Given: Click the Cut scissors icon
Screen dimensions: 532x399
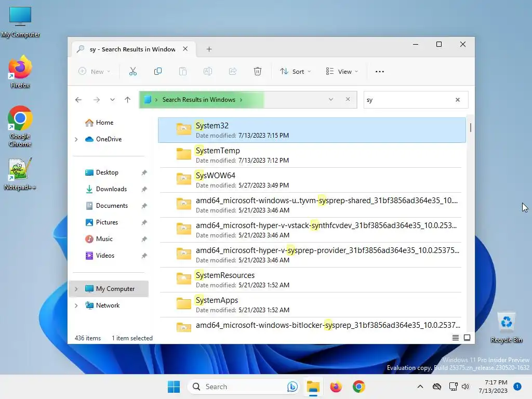Looking at the screenshot, I should click(x=132, y=72).
